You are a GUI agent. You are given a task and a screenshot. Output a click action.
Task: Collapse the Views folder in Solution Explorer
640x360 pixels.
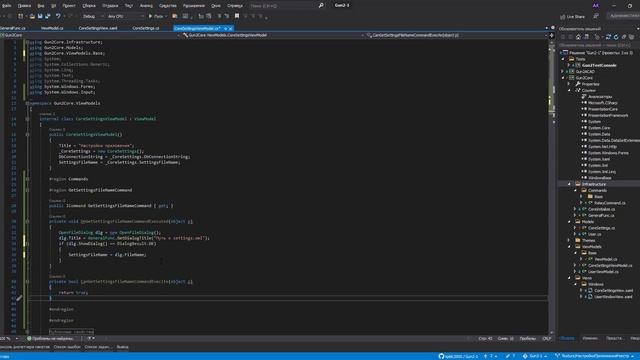[x=569, y=278]
